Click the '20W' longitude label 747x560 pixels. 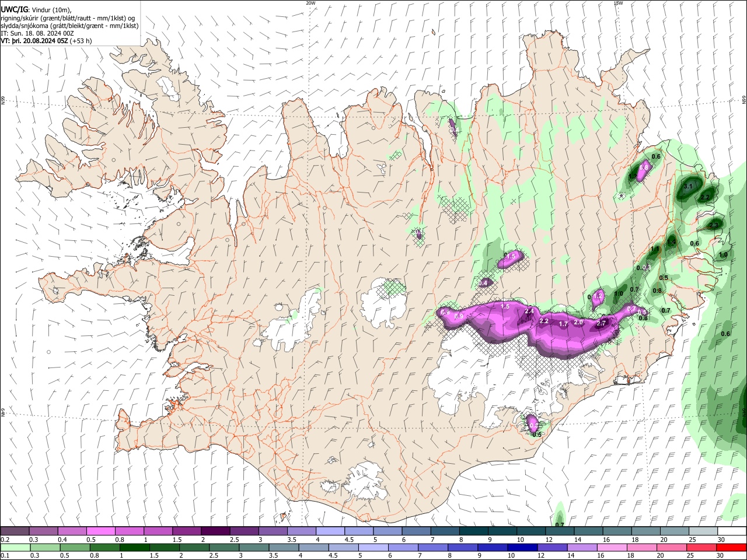(310, 3)
